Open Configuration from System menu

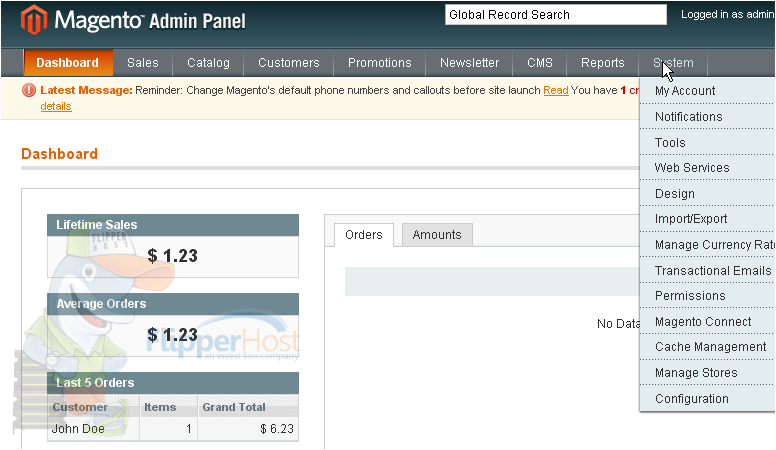(707, 399)
